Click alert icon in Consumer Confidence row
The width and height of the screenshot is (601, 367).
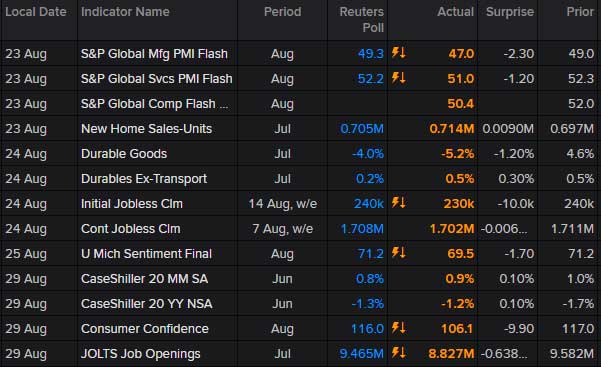tap(399, 328)
